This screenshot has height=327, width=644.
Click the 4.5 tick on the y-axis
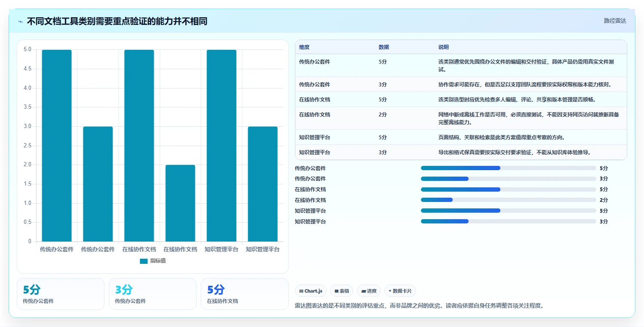27,69
